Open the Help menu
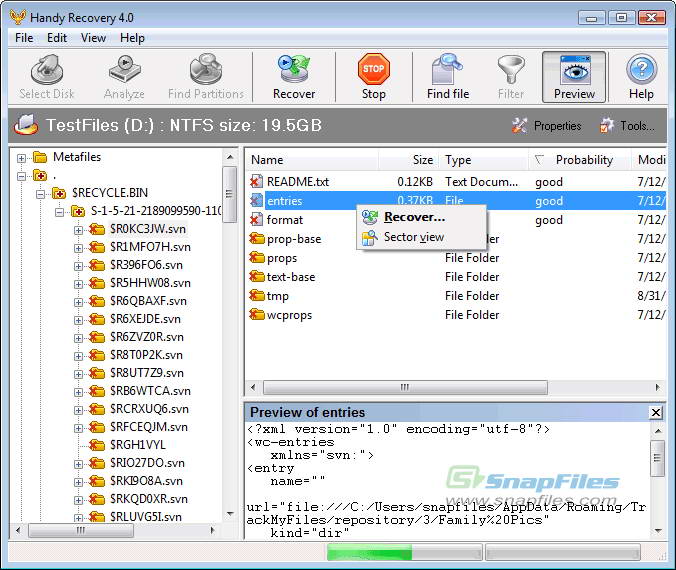The height and width of the screenshot is (570, 676). point(132,38)
